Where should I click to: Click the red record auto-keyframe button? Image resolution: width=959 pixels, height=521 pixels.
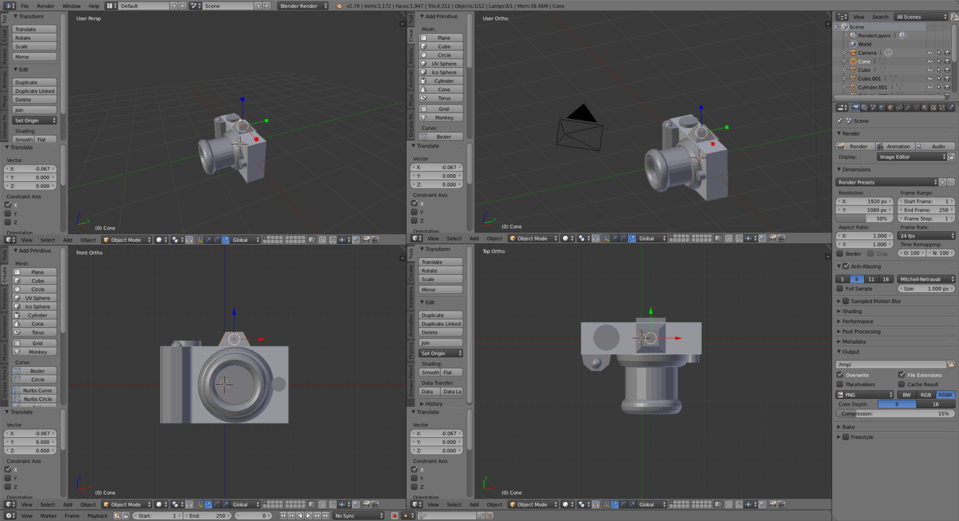(394, 515)
